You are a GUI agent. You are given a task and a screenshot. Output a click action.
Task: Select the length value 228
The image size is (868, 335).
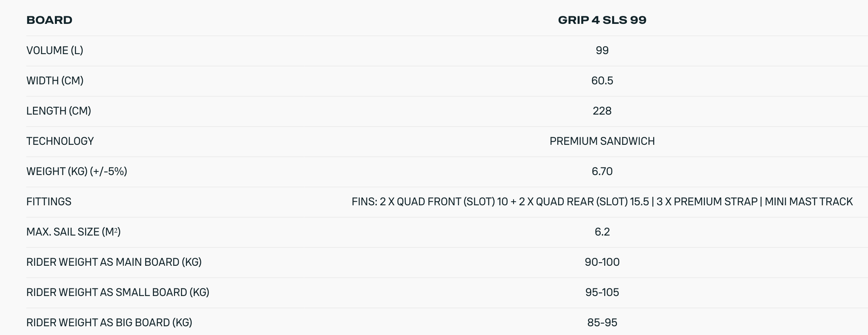pyautogui.click(x=602, y=111)
